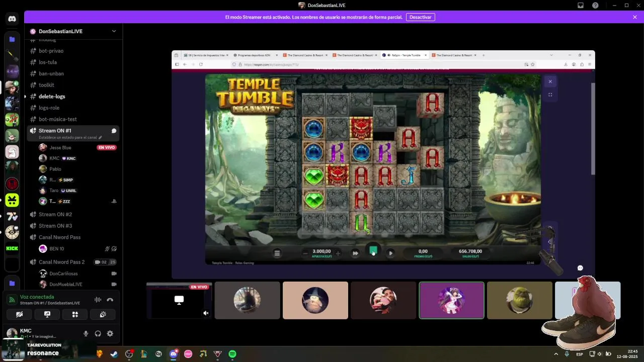Increase the bet with the plus button
Viewport: 644px width, 362px height.
tap(338, 253)
